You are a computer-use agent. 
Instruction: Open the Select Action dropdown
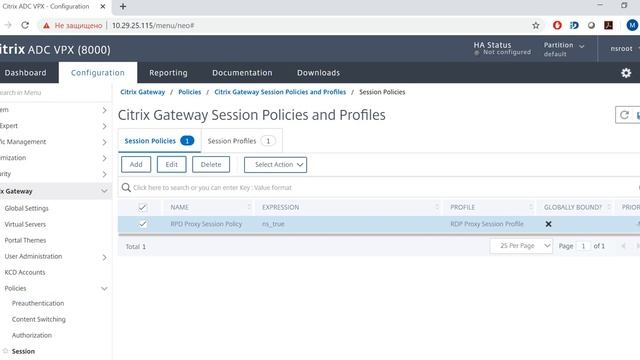point(276,164)
